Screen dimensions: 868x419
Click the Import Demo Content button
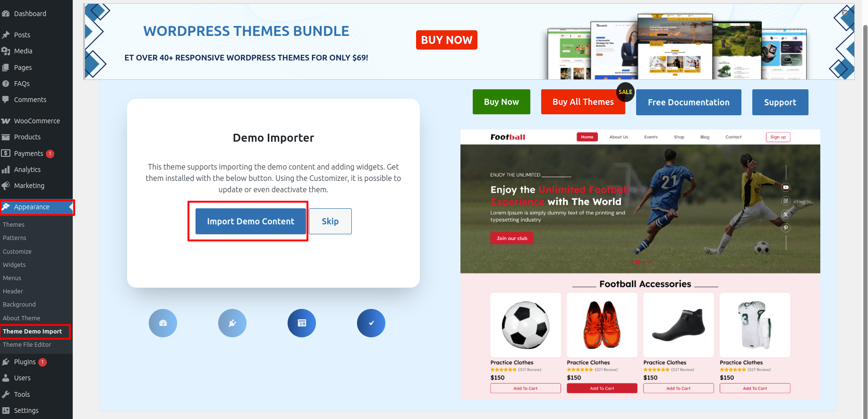pos(251,221)
